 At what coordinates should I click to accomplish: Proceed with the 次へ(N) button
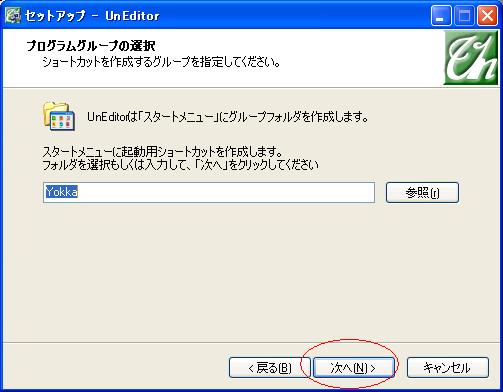click(353, 368)
